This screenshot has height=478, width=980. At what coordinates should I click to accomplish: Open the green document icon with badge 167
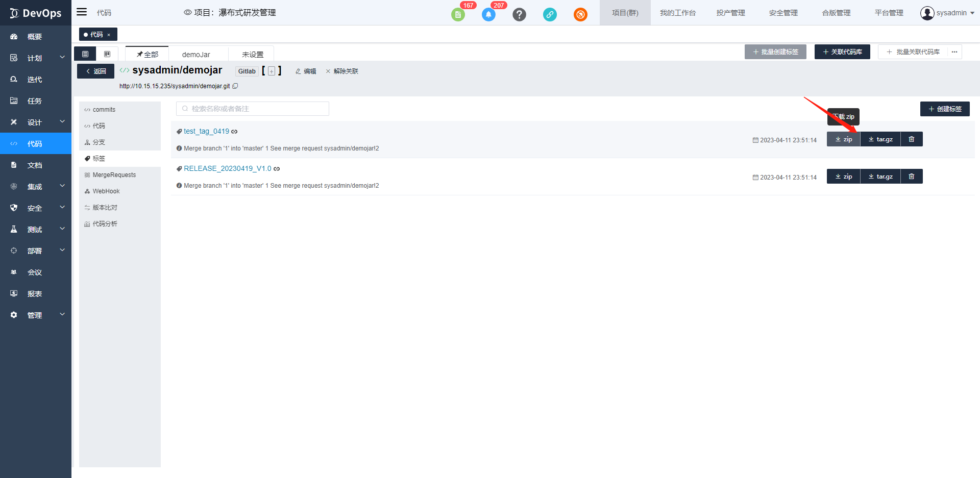tap(458, 14)
